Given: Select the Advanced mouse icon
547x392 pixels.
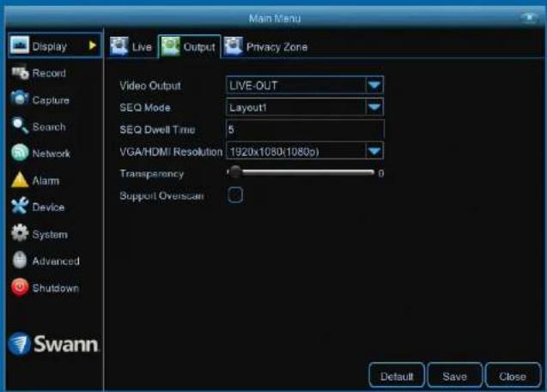Looking at the screenshot, I should pos(20,260).
